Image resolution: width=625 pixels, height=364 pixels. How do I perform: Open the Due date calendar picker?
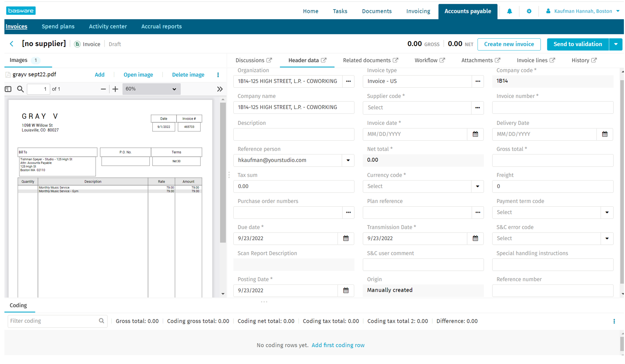pos(346,238)
